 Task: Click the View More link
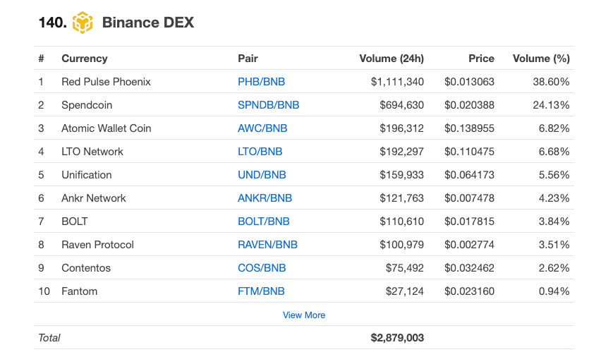click(304, 315)
